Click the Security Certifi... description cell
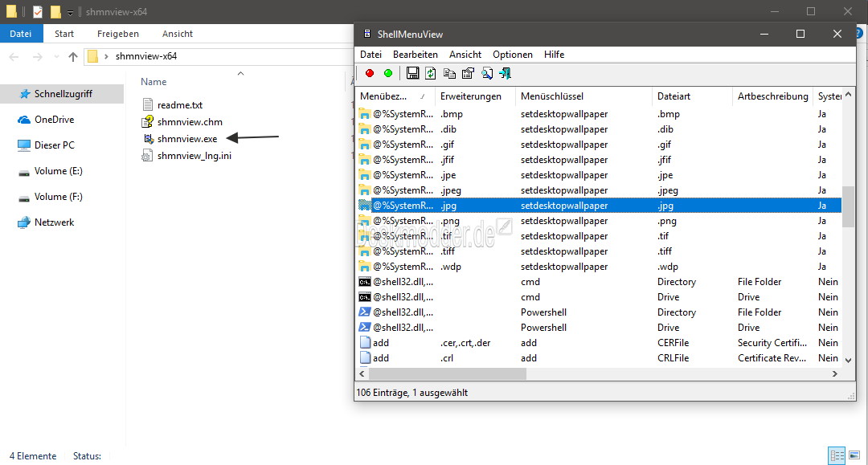Image resolution: width=868 pixels, height=465 pixels. click(x=772, y=343)
